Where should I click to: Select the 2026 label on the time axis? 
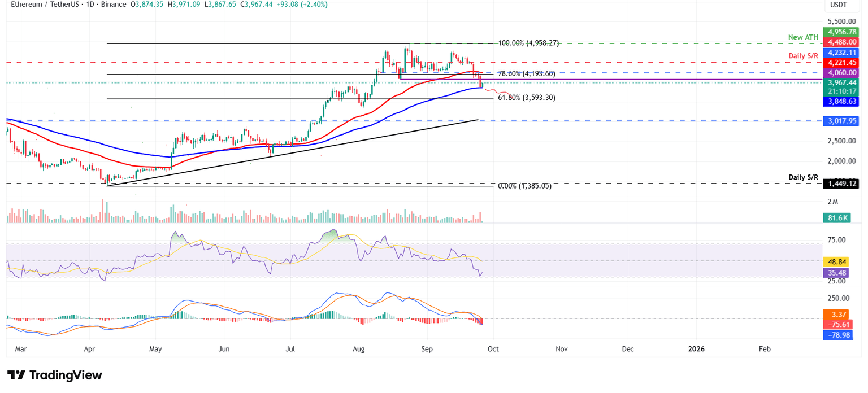[696, 349]
